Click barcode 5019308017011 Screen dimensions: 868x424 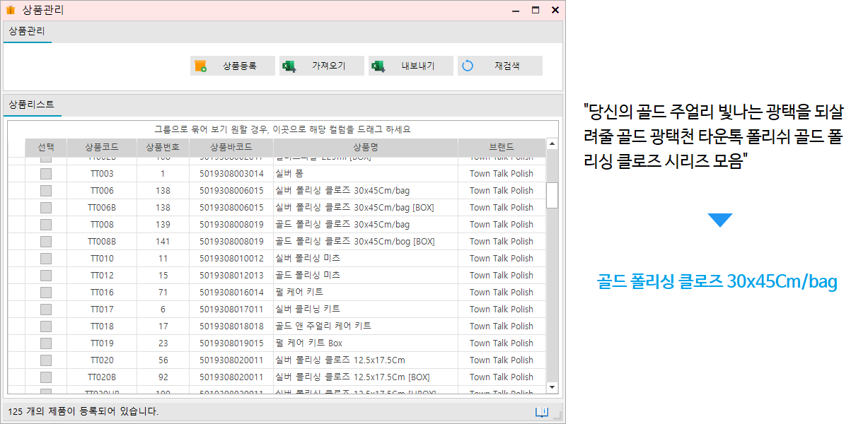pyautogui.click(x=231, y=310)
